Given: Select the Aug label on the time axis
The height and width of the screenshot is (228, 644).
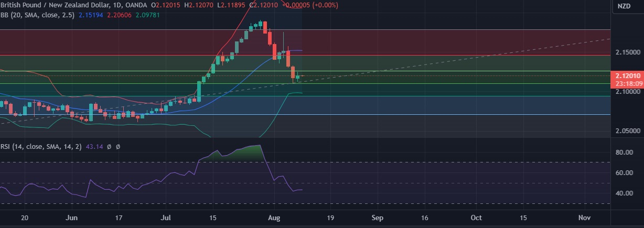Looking at the screenshot, I should click(x=274, y=217).
